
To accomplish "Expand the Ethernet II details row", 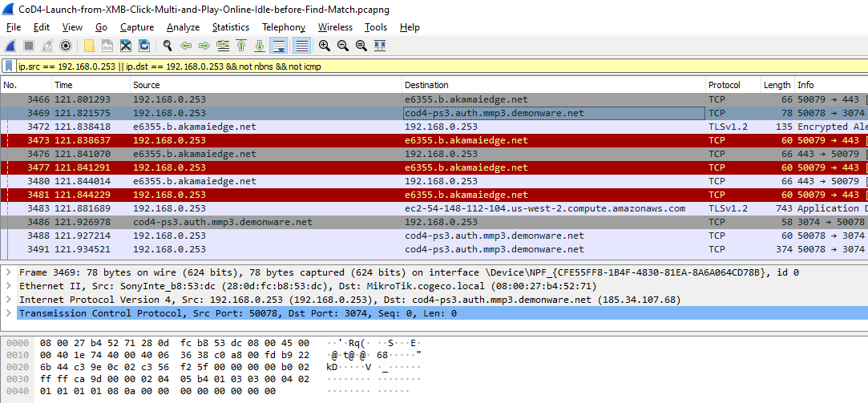I will point(9,286).
